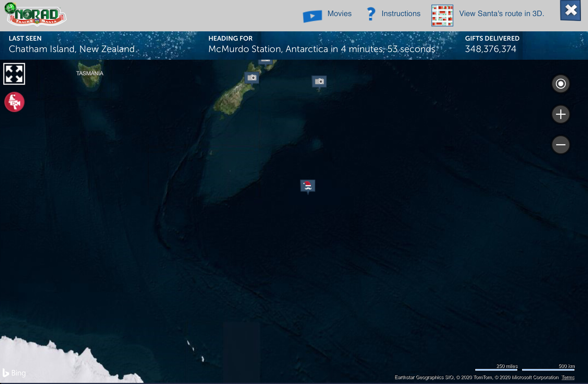Open camera marker near Chatham Island
Screen dimensions: 588x384
tap(319, 81)
